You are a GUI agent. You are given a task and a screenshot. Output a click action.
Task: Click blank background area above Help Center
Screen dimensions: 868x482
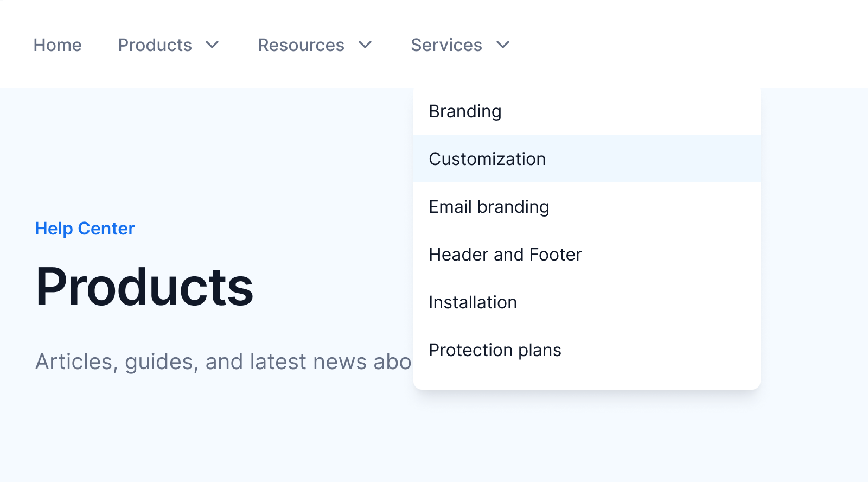(163, 152)
